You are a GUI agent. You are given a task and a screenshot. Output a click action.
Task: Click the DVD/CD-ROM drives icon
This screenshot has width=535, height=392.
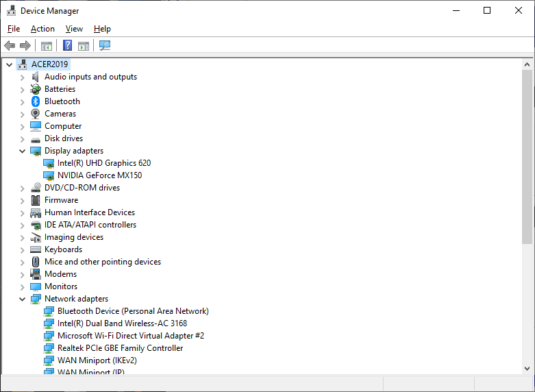coord(36,188)
